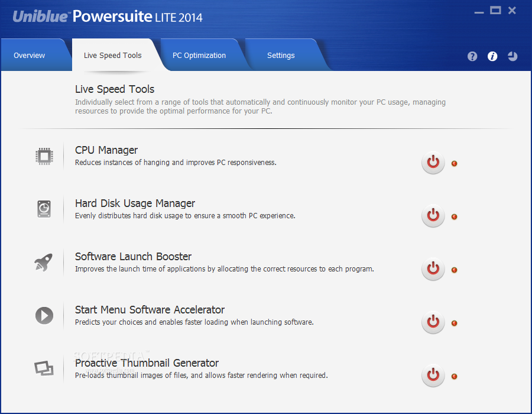Close the Powersuite window
The width and height of the screenshot is (532, 414).
pyautogui.click(x=512, y=11)
